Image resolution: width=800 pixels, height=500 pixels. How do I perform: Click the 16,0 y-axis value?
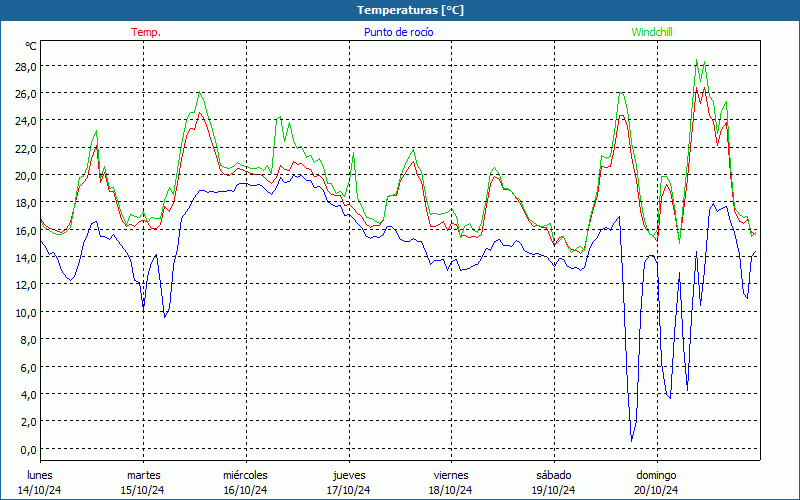25,230
